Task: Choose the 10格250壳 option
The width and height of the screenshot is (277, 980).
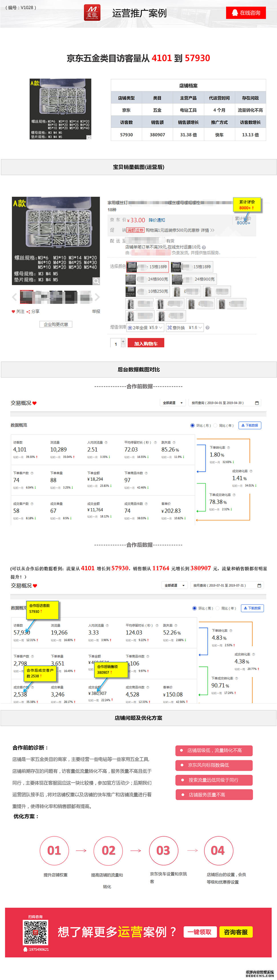Action: click(147, 291)
